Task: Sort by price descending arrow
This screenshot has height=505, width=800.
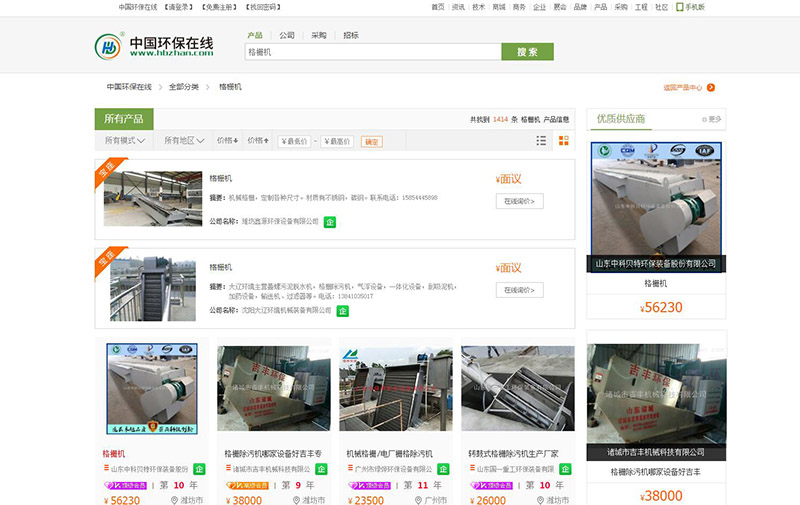Action: 228,140
